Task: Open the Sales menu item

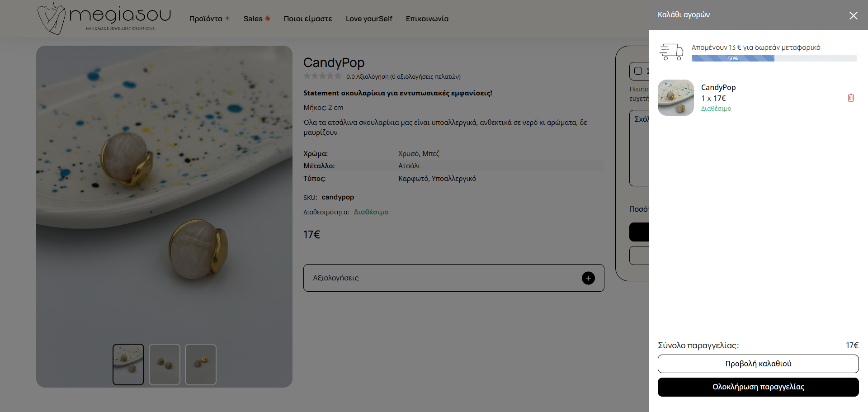Action: (253, 19)
